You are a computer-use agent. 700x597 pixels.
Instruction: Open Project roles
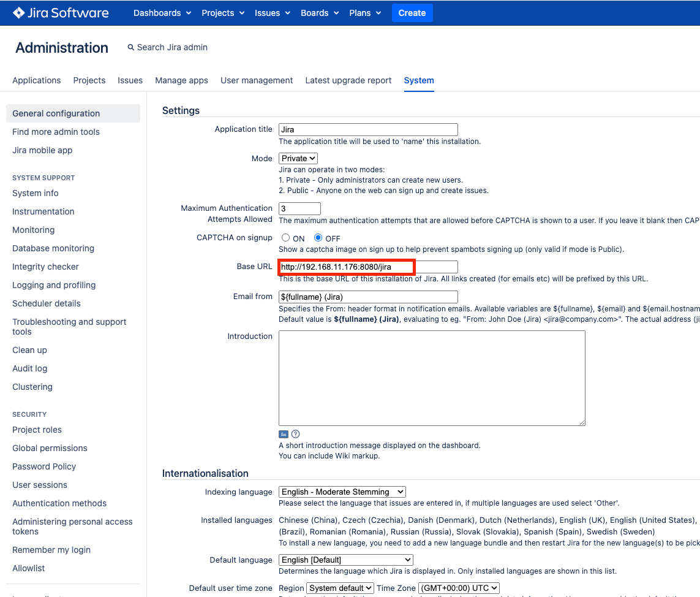coord(37,430)
